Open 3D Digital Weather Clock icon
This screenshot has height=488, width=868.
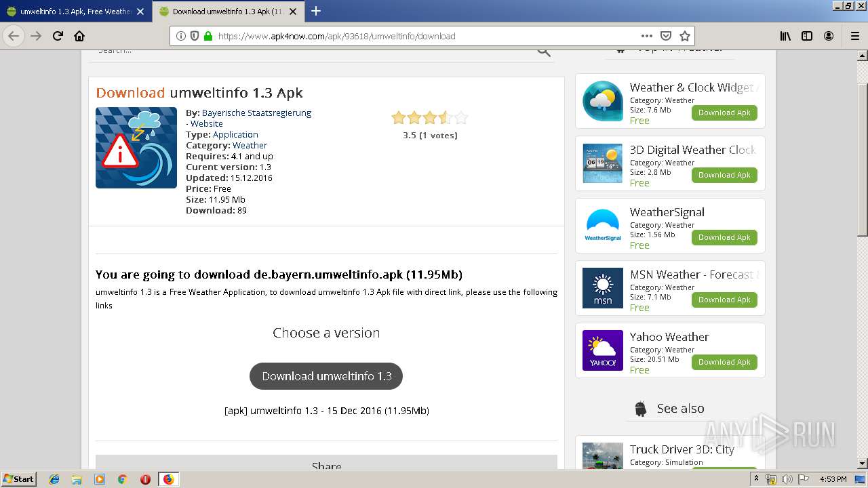tap(603, 163)
